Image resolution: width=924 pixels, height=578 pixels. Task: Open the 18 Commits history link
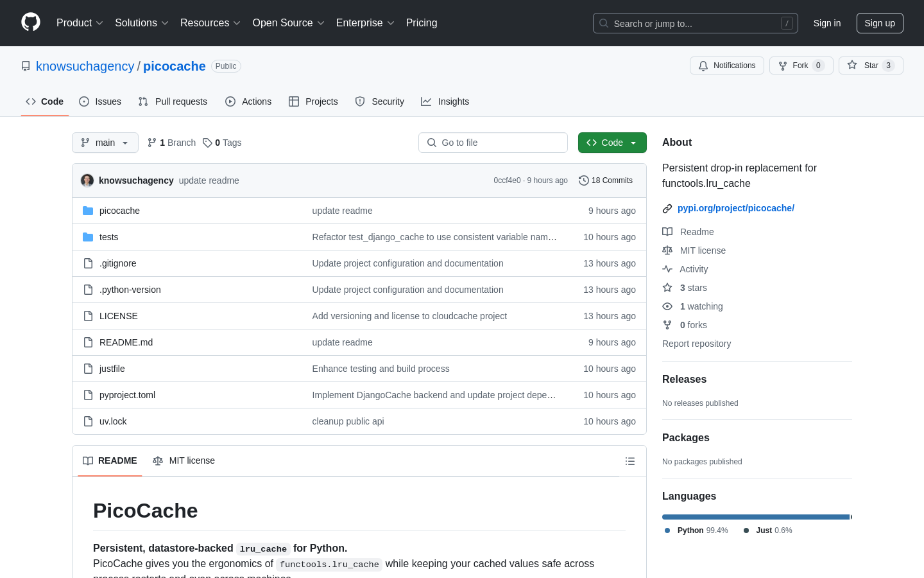tap(606, 180)
